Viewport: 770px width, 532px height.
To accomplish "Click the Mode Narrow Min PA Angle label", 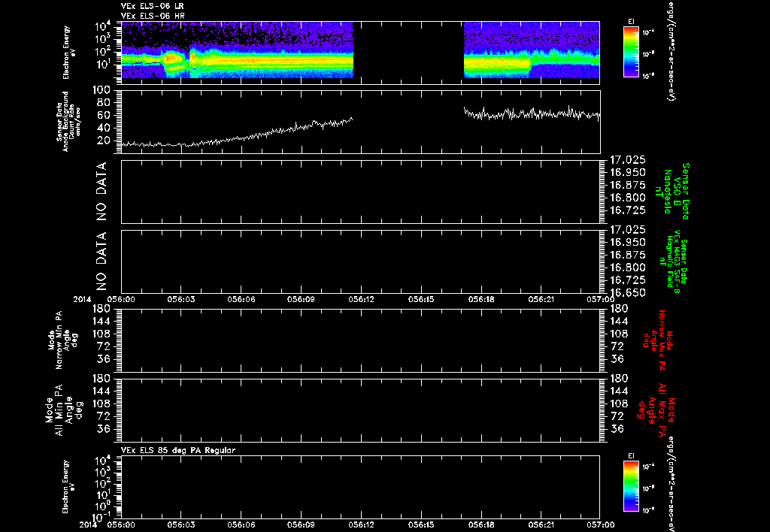I will tap(62, 340).
